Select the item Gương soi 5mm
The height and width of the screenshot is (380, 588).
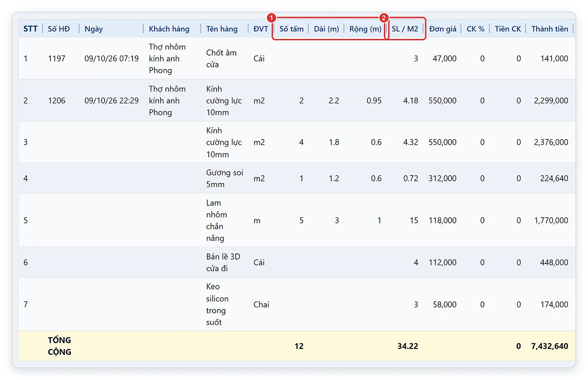coord(224,178)
